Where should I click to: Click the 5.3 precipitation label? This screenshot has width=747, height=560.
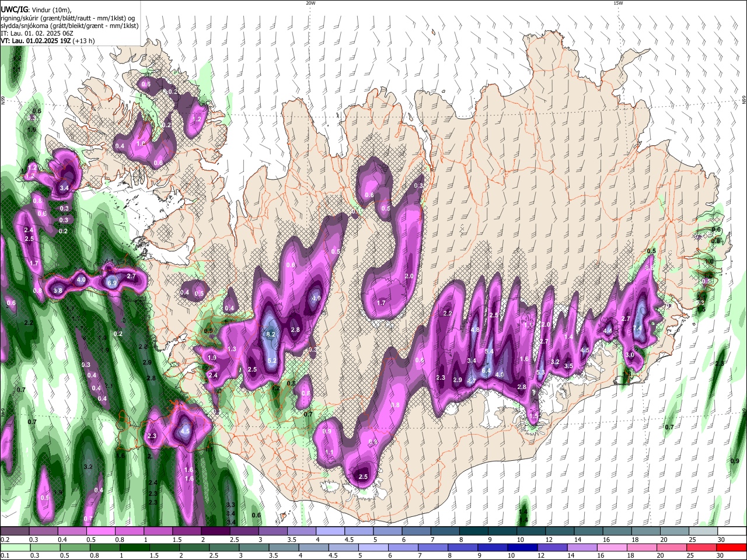540,373
